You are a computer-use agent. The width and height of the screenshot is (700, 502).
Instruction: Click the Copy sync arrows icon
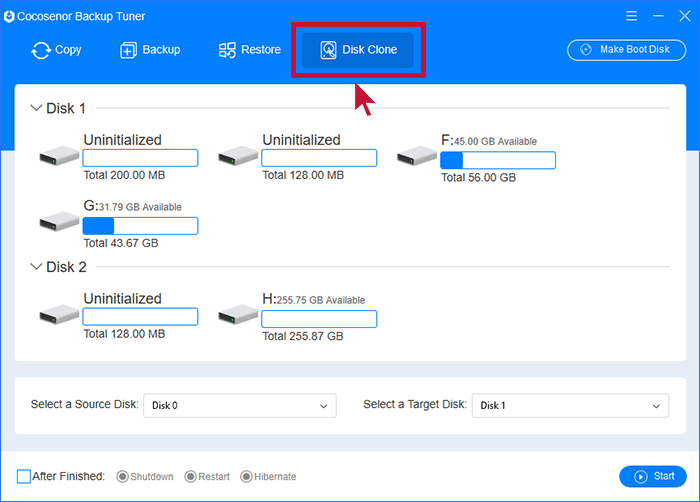pos(41,50)
